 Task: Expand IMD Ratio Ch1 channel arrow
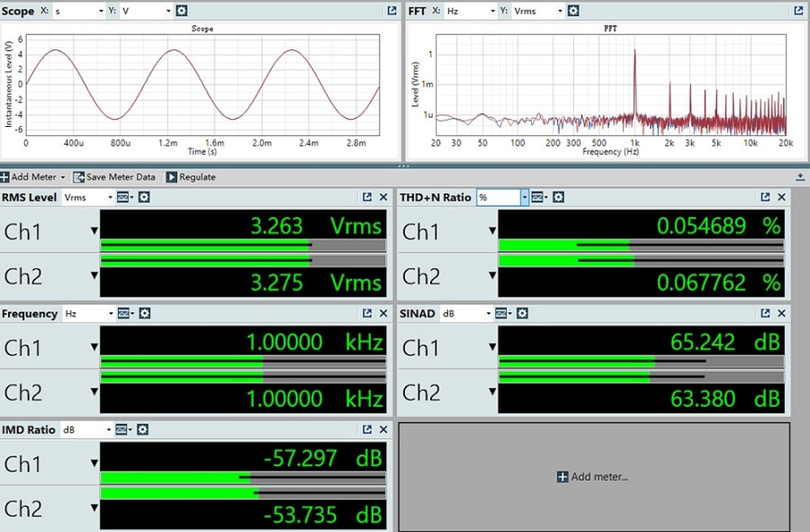tap(94, 464)
